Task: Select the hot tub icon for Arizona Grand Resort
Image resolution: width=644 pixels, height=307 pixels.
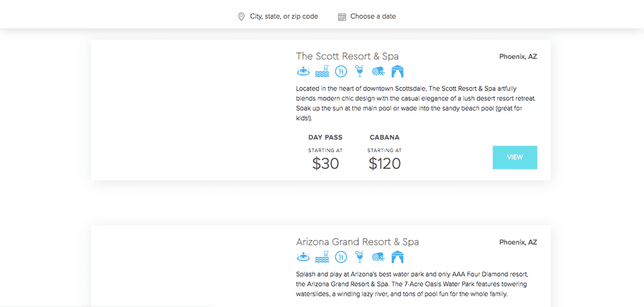Action: pyautogui.click(x=303, y=257)
